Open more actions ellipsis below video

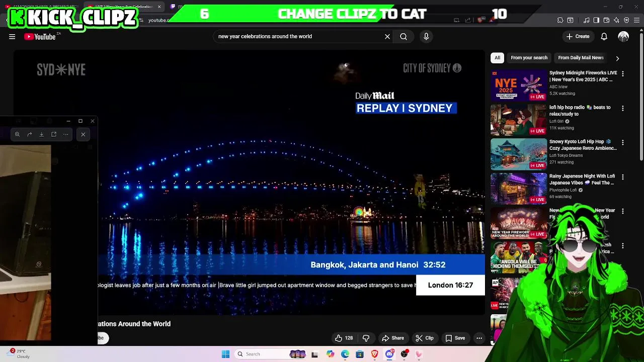click(x=479, y=338)
